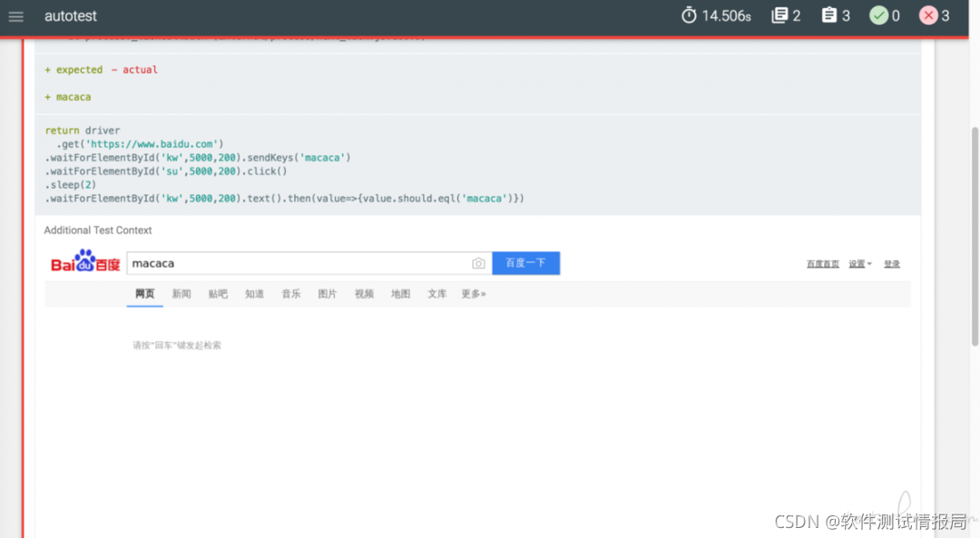Click the waitForElementById('su') click() line

166,171
